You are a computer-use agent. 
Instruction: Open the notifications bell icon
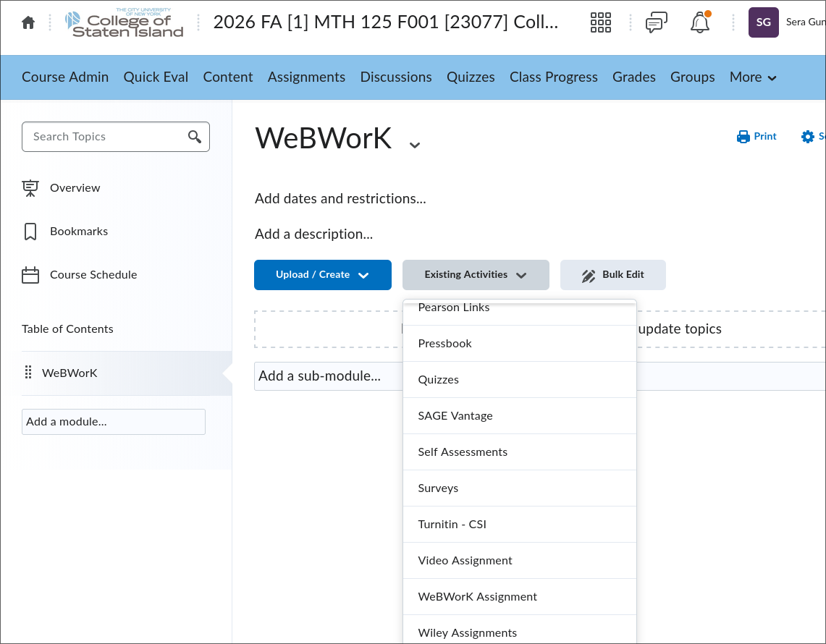(700, 22)
